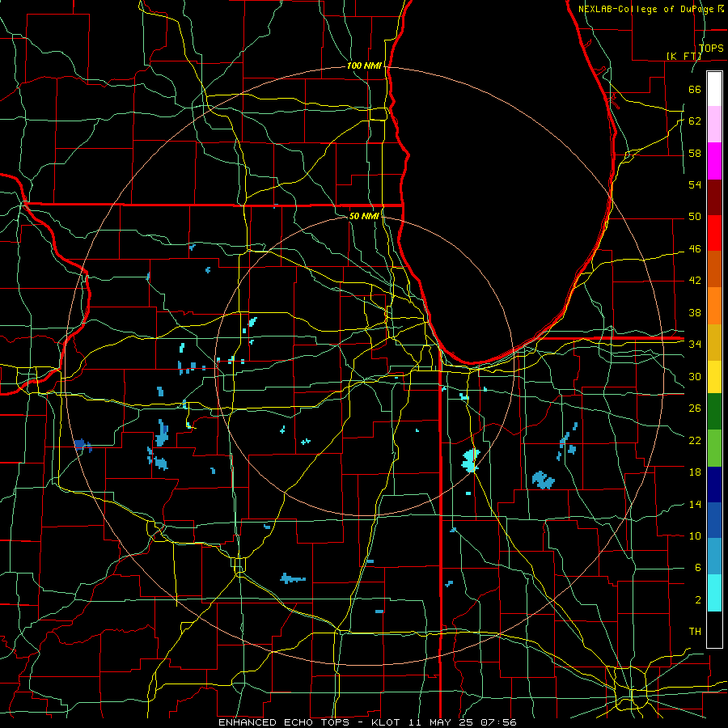
Task: Pick the medium blue legend swatch
Action: click(x=714, y=520)
